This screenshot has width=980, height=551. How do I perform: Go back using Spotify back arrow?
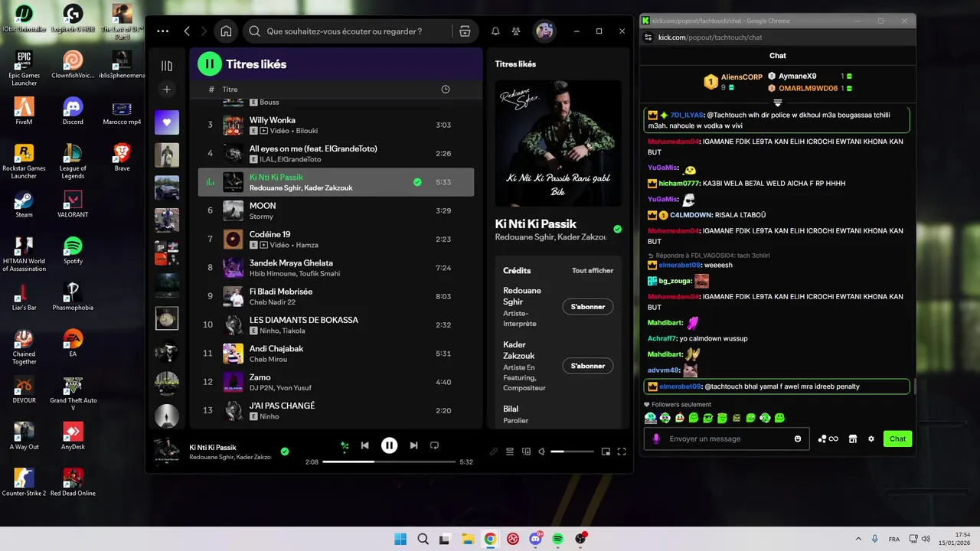coord(187,31)
